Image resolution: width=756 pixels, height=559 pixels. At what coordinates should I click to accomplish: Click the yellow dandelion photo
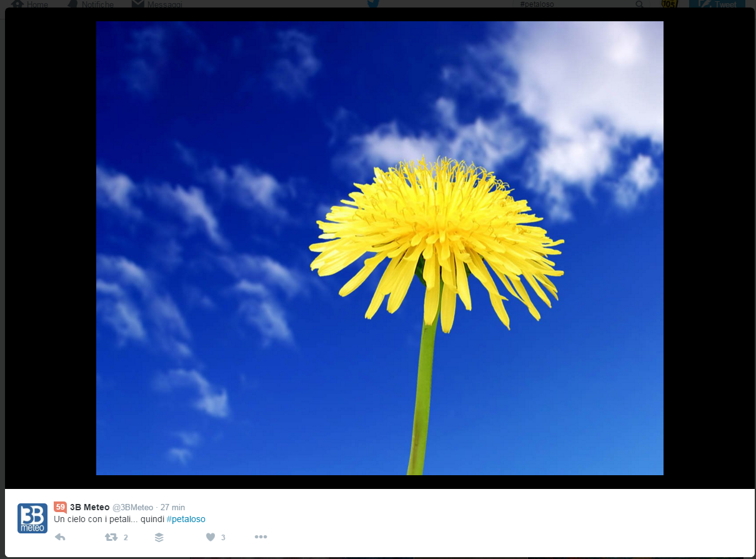pyautogui.click(x=379, y=248)
